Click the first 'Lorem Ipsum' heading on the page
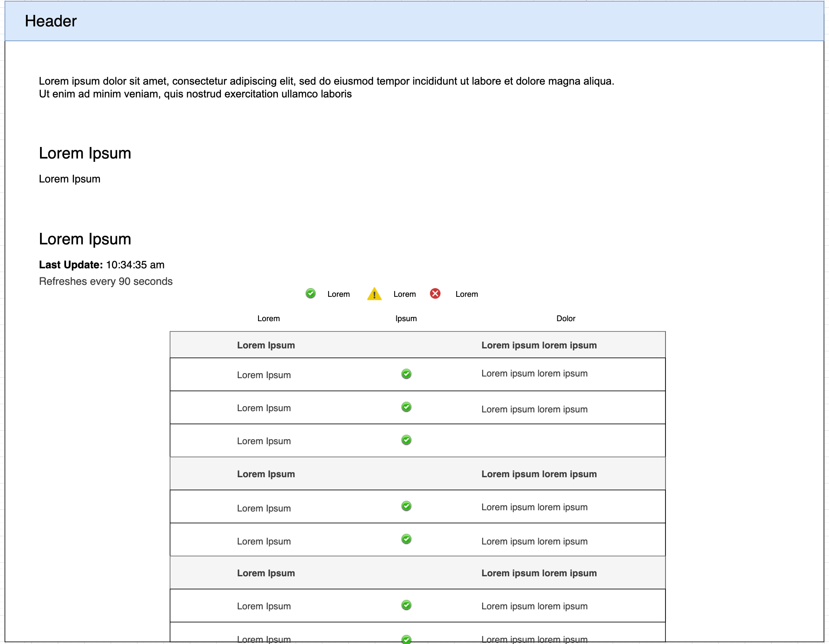The image size is (829, 644). point(85,153)
